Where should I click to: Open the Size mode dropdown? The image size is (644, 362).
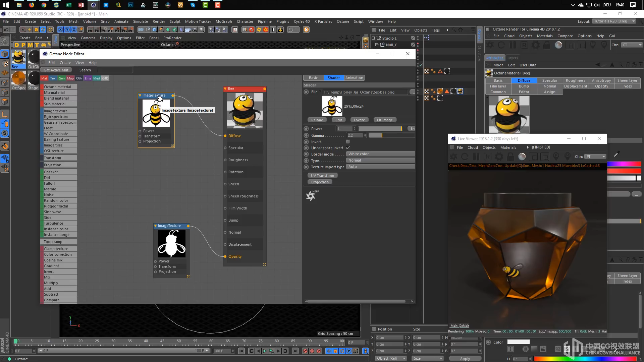point(428,358)
